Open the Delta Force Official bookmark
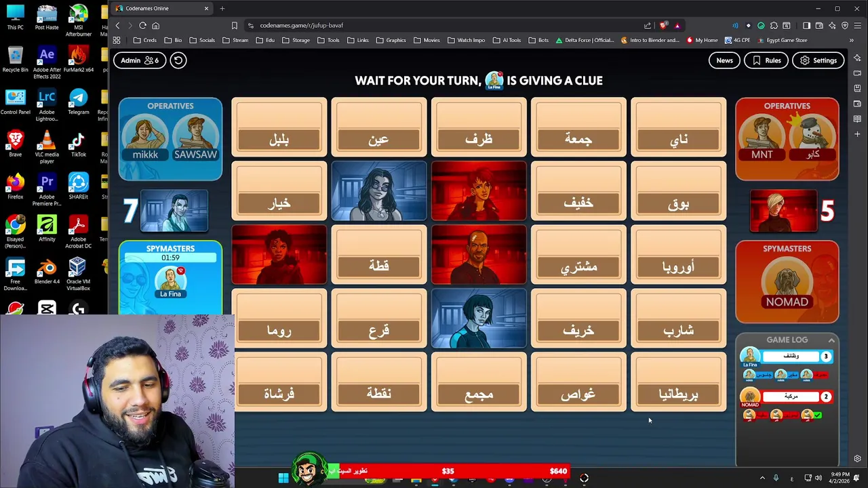 tap(585, 40)
